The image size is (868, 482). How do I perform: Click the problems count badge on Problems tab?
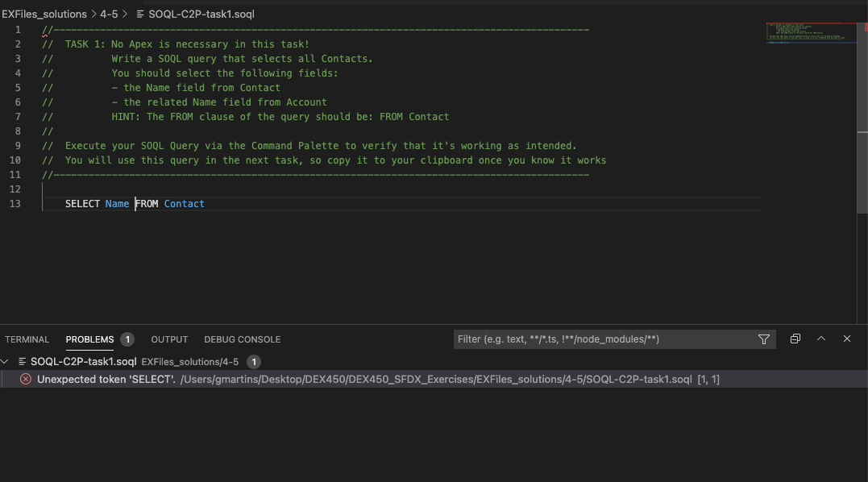127,339
